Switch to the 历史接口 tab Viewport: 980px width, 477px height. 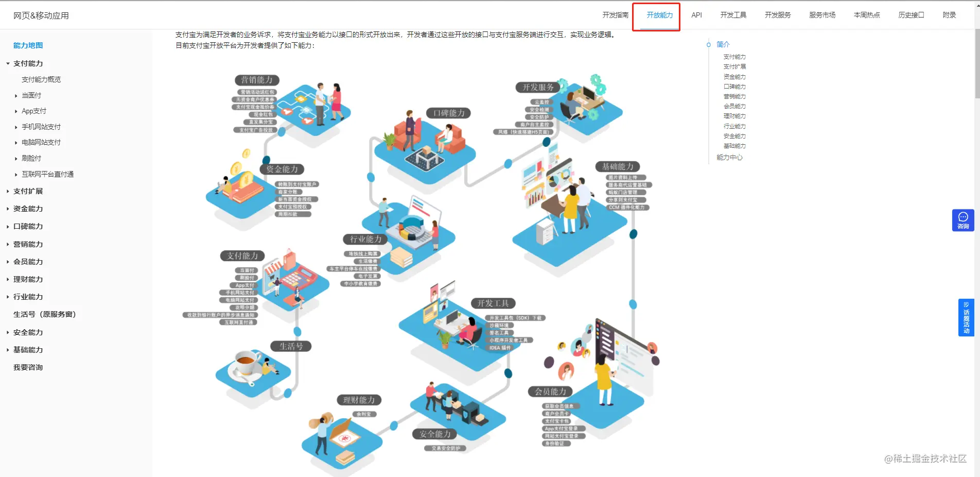(x=911, y=15)
